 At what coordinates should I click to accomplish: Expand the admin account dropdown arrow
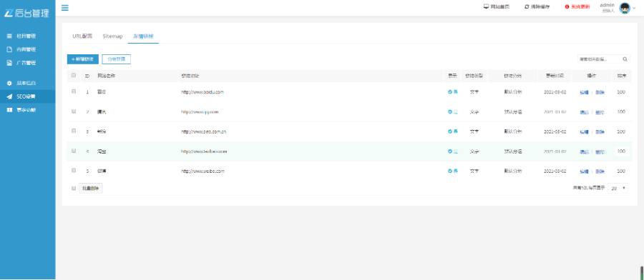[634, 8]
